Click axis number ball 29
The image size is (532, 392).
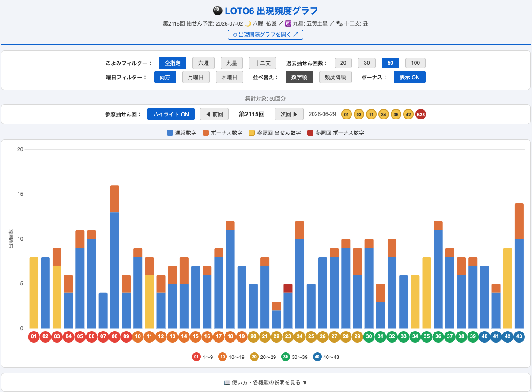click(x=357, y=337)
